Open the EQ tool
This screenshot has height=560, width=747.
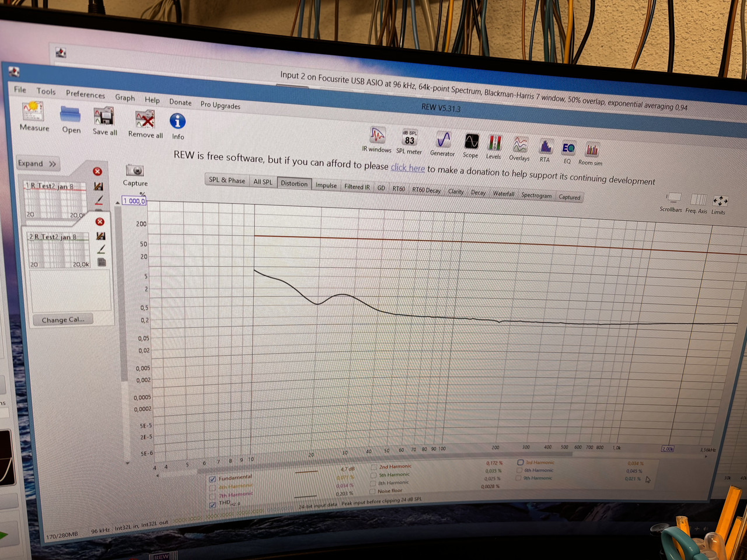tap(568, 148)
